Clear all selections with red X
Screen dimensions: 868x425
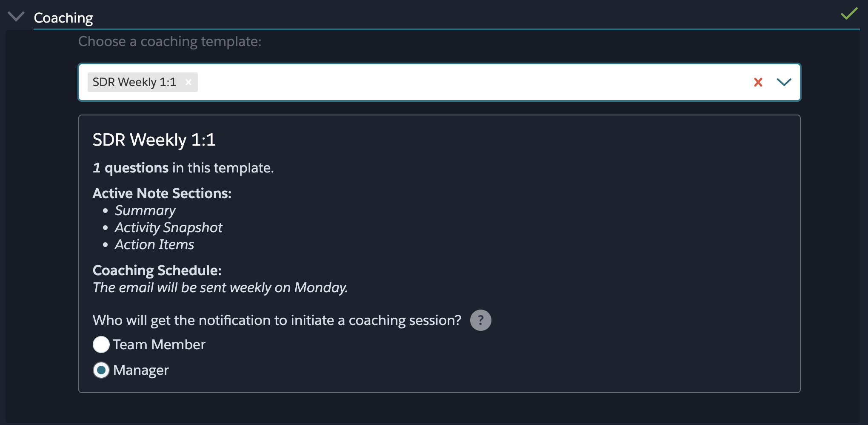pyautogui.click(x=758, y=82)
